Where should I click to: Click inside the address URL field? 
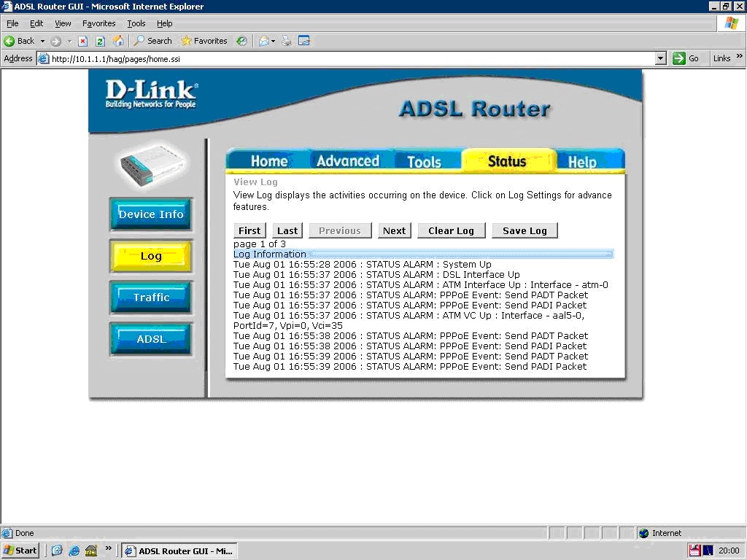(x=352, y=58)
